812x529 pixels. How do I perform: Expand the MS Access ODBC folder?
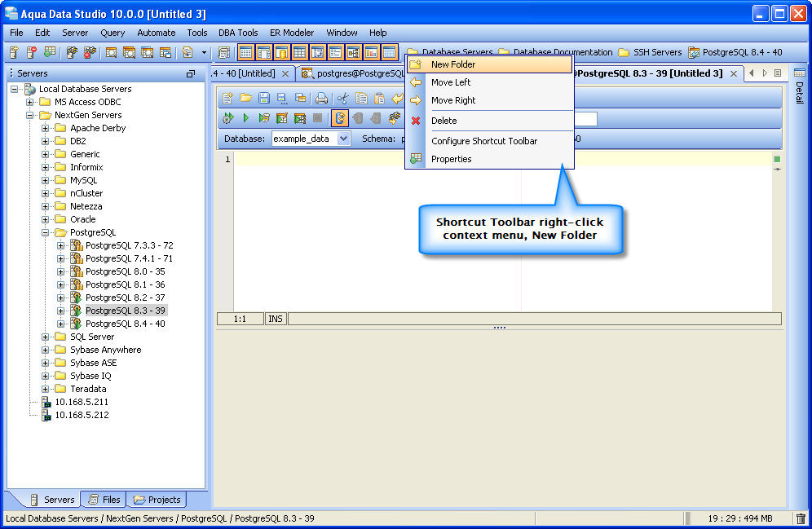click(x=30, y=102)
